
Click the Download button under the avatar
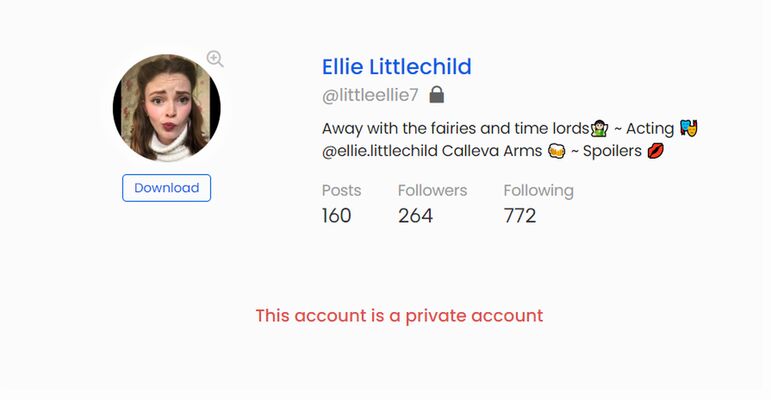(167, 188)
